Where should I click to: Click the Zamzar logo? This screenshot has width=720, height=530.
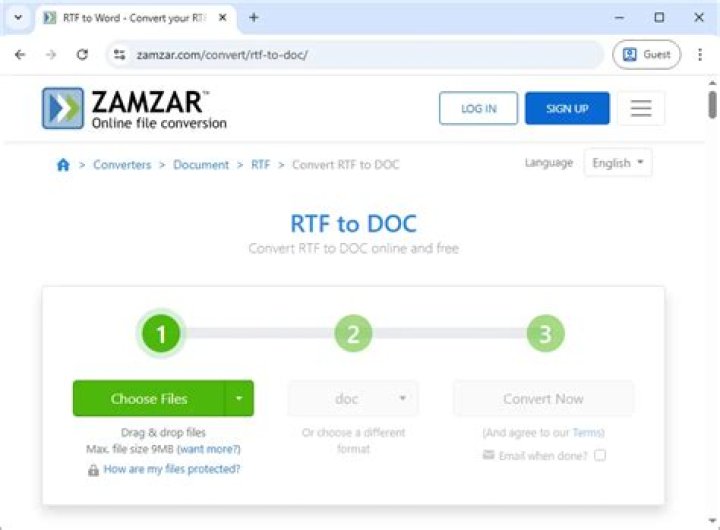coord(134,108)
